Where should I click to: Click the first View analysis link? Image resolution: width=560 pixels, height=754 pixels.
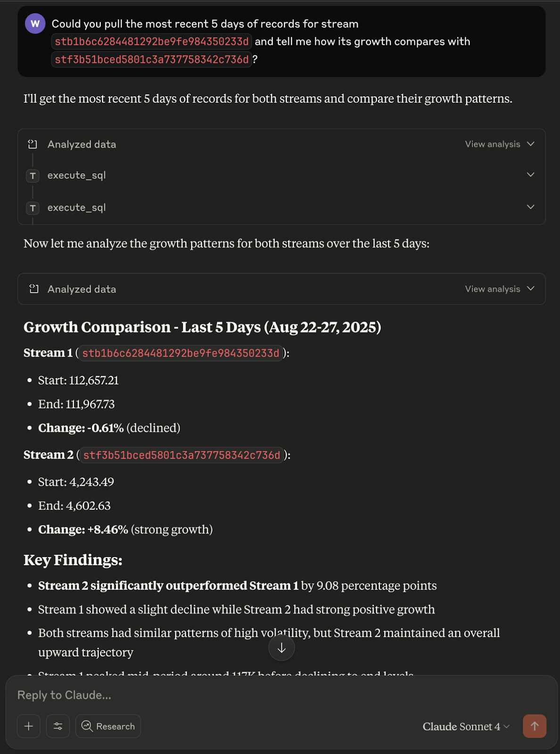tap(492, 144)
